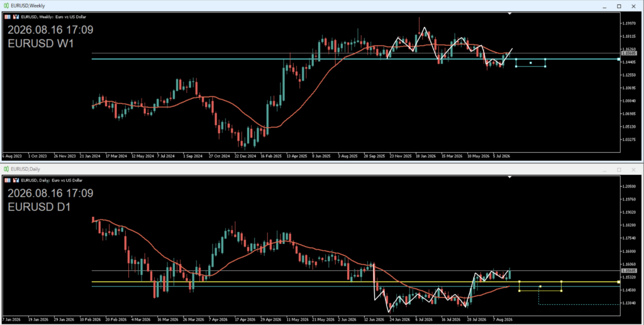Click '12 Jun 2026' on Daily time axis
The height and width of the screenshot is (325, 644).
[374, 319]
